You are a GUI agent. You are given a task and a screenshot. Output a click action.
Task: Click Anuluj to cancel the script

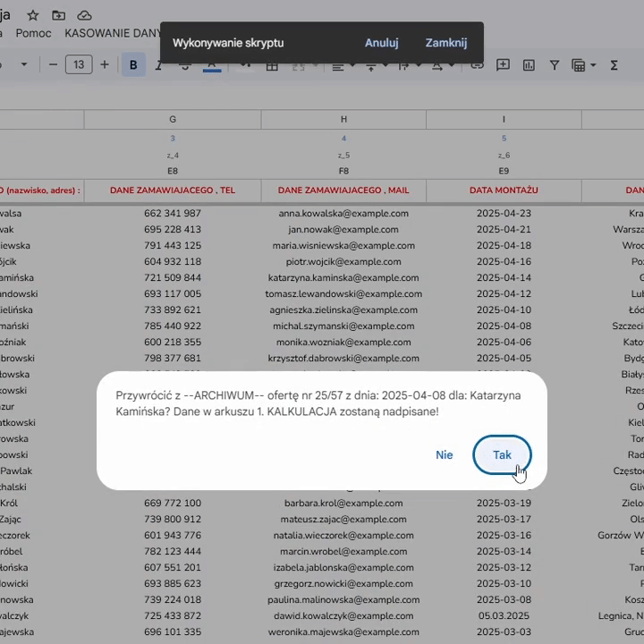tap(381, 43)
